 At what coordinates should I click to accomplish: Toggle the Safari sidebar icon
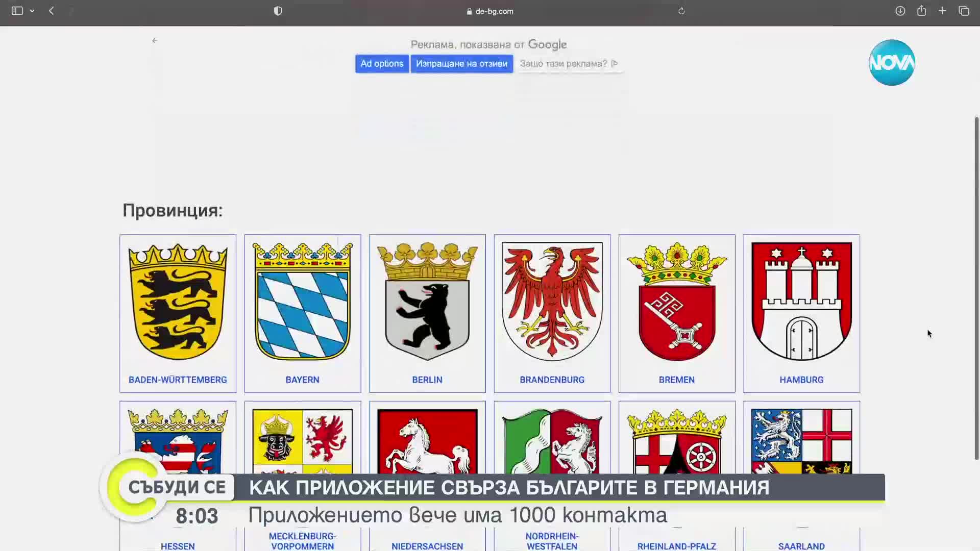(x=17, y=11)
